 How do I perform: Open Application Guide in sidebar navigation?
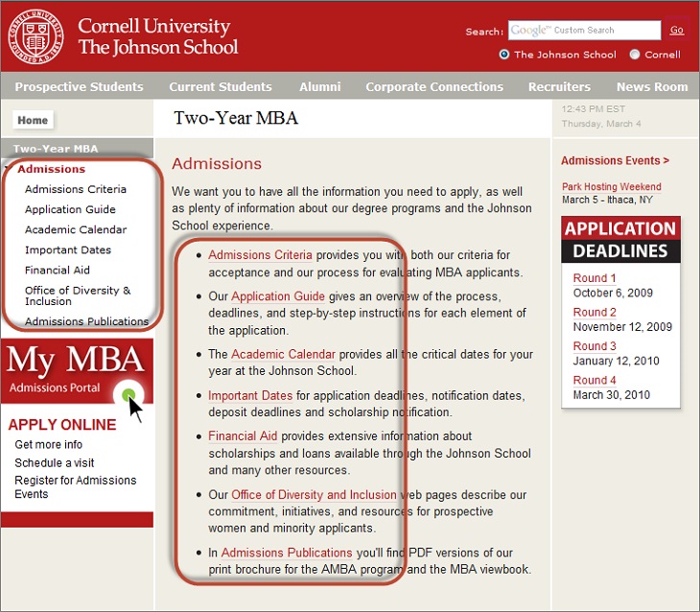click(x=70, y=209)
